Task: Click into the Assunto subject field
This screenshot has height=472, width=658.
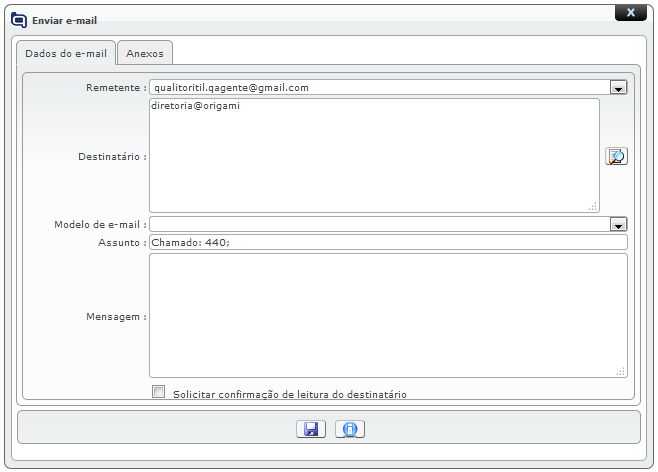Action: tap(387, 242)
